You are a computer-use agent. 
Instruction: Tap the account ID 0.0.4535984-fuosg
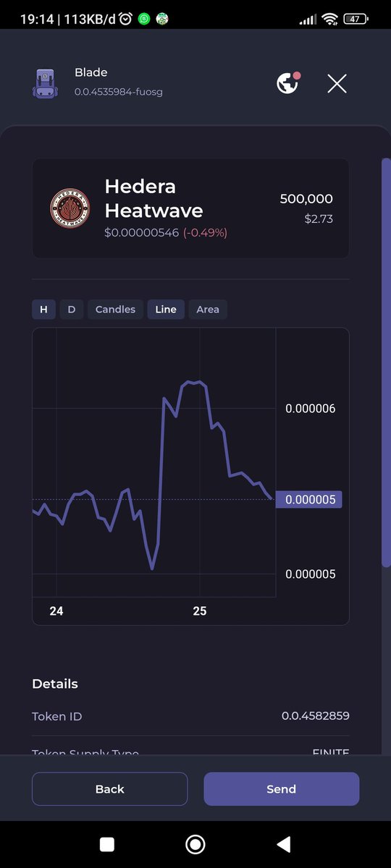(118, 92)
